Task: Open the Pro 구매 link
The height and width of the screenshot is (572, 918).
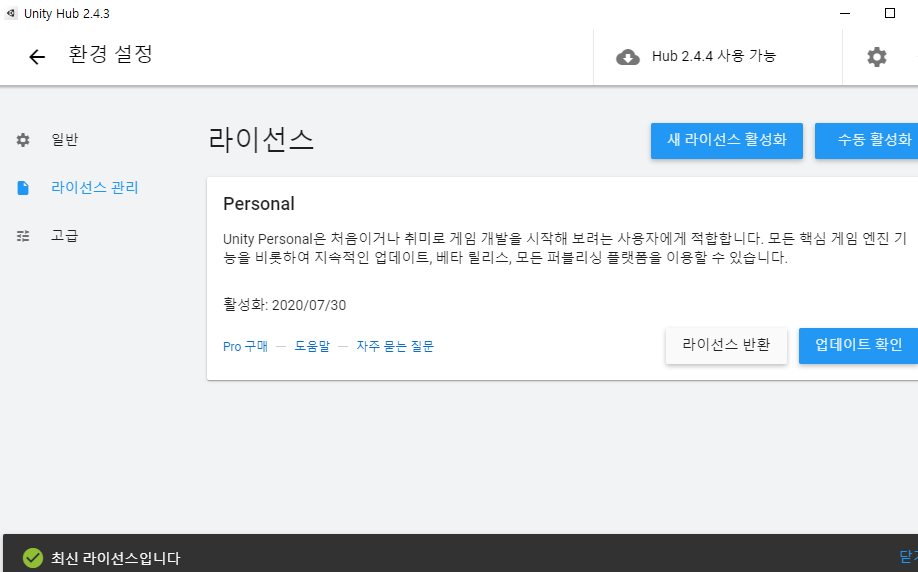Action: [245, 347]
